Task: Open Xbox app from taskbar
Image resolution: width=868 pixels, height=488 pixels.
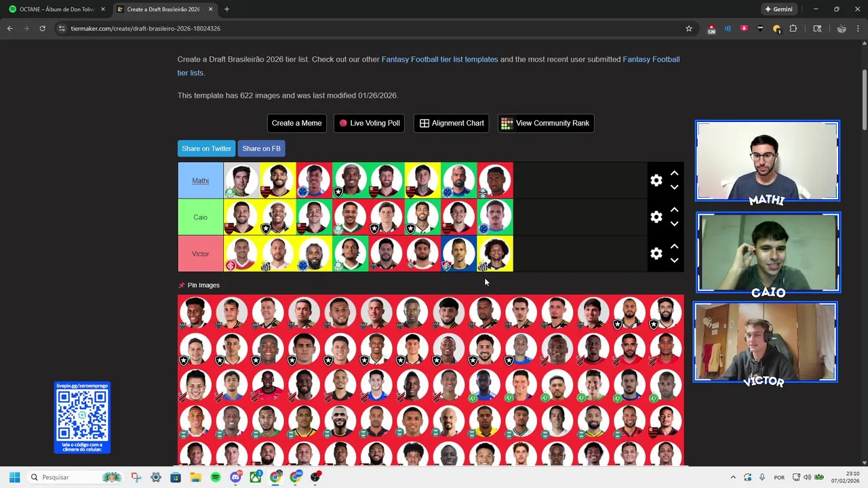Action: pos(255,477)
